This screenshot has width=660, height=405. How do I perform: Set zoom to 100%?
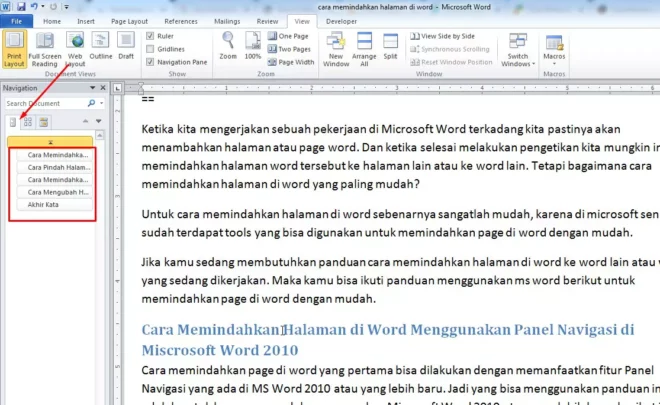click(x=253, y=46)
